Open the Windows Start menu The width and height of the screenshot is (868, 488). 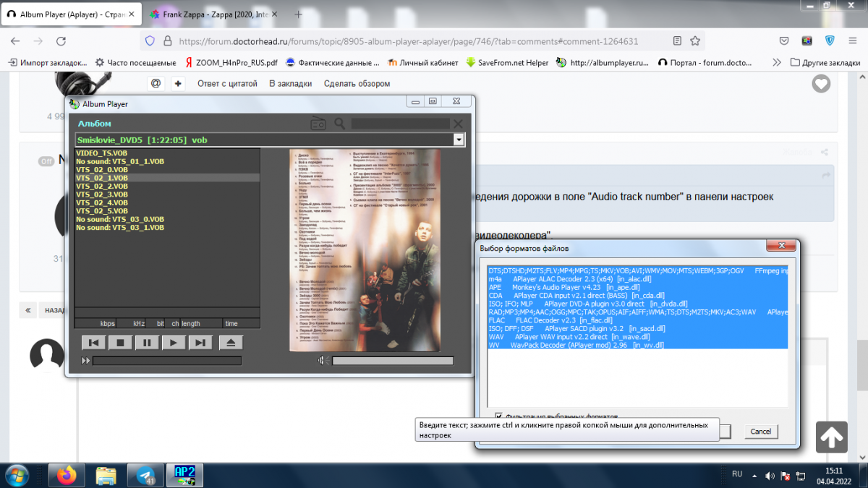pyautogui.click(x=17, y=475)
